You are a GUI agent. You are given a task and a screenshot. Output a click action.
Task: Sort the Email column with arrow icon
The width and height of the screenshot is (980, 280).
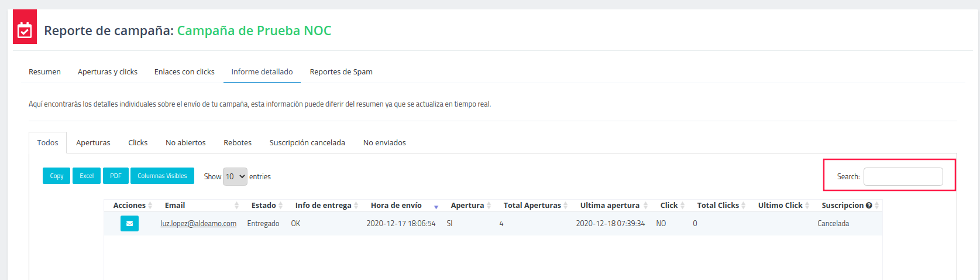(236, 206)
